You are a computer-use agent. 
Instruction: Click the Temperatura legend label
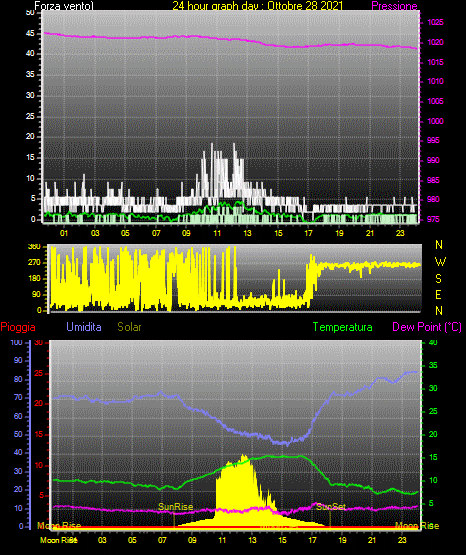tap(342, 327)
